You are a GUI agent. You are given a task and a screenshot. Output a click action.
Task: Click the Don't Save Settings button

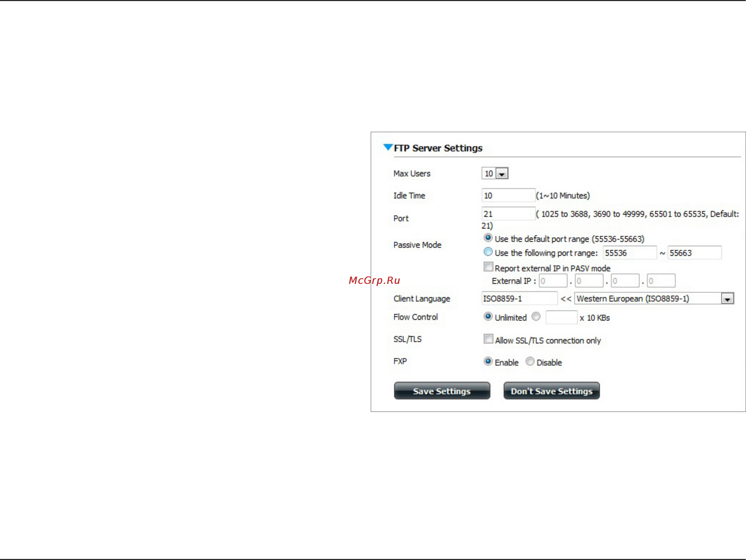(x=551, y=391)
